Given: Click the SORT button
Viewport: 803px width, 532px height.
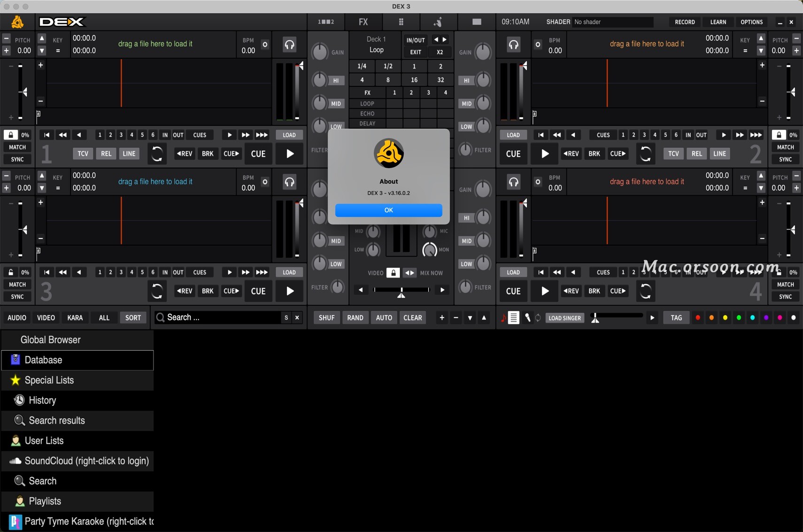Looking at the screenshot, I should (133, 318).
